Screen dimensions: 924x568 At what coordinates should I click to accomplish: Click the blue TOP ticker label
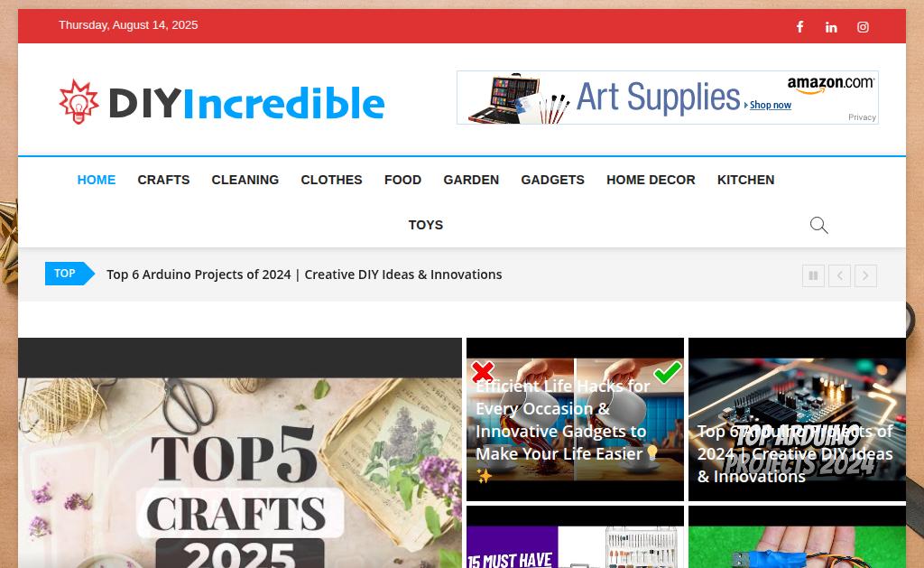pyautogui.click(x=69, y=274)
